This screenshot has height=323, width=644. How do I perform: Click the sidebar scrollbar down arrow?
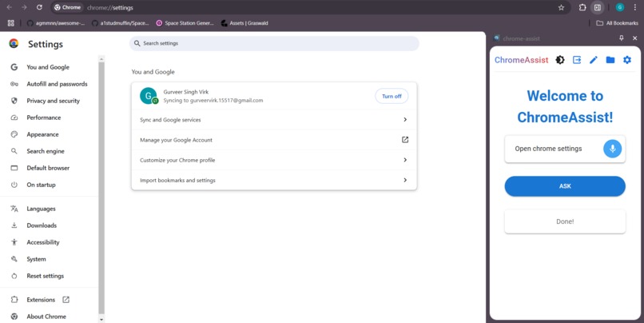(101, 319)
